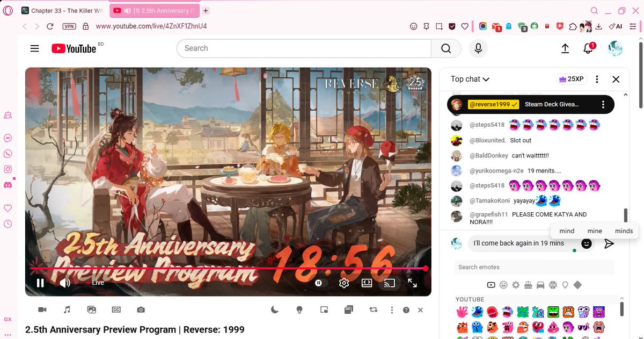Viewport: 644px width, 339px height.
Task: Open video settings gear
Action: pyautogui.click(x=344, y=283)
